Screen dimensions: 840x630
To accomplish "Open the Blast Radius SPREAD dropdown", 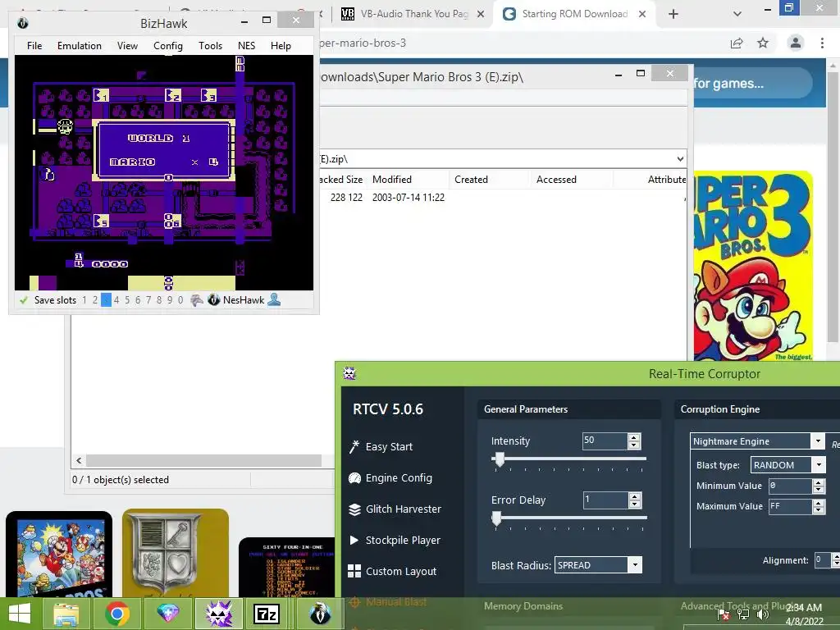I will [x=635, y=564].
